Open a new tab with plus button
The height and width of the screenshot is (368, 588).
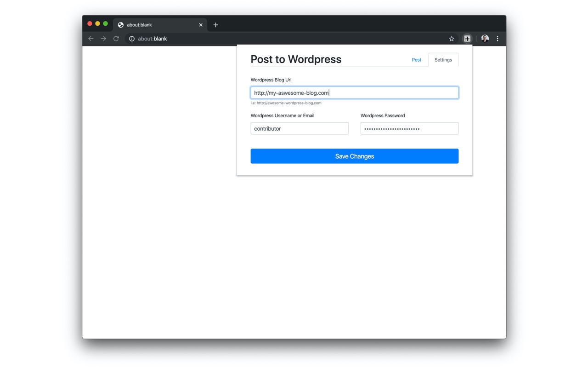[215, 25]
